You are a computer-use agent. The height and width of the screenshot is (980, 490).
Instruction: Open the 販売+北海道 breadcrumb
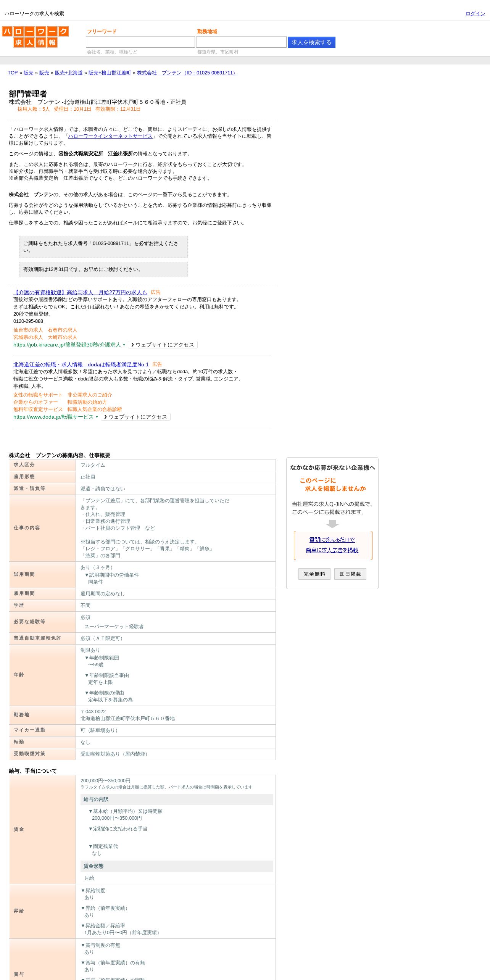point(69,73)
